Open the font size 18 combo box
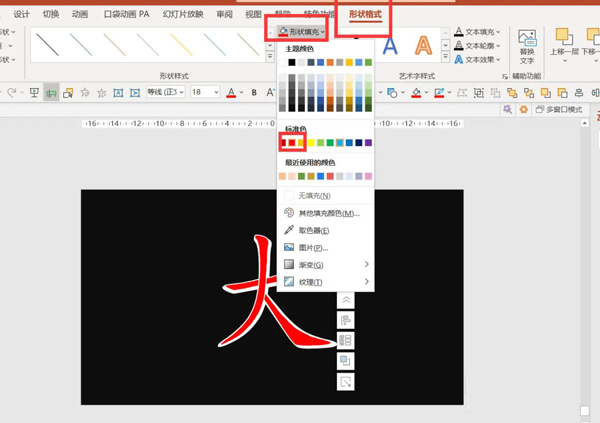 pos(204,93)
